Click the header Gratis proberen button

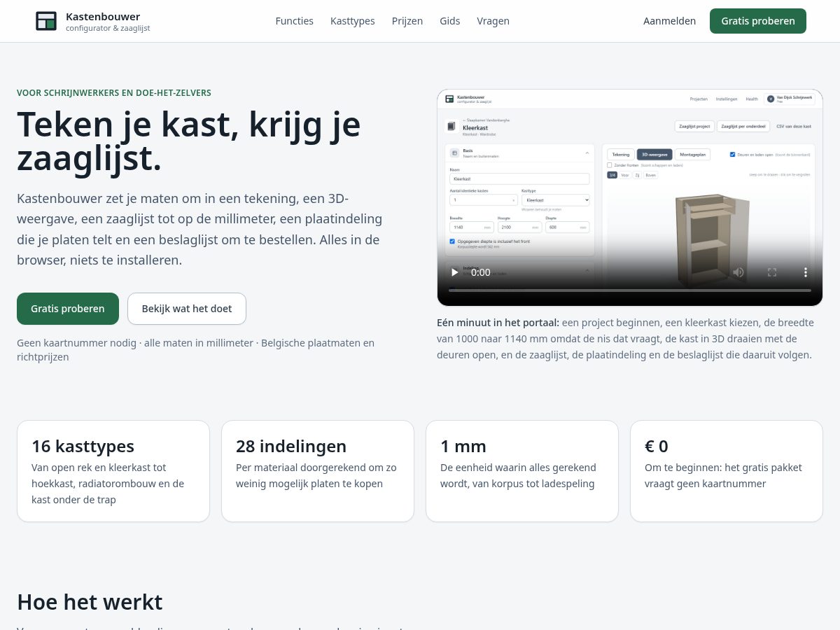pos(758,21)
